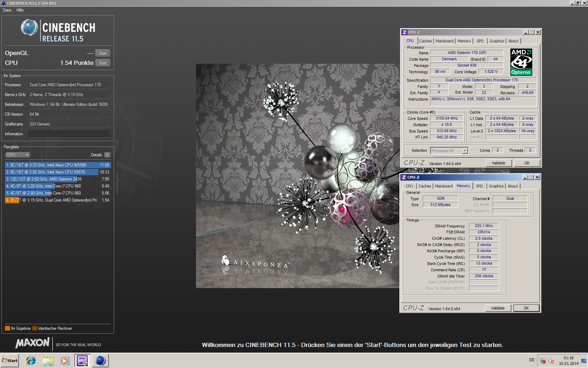Image resolution: width=588 pixels, height=368 pixels.
Task: Click Core Voltage 1.520 V value
Action: pos(491,72)
